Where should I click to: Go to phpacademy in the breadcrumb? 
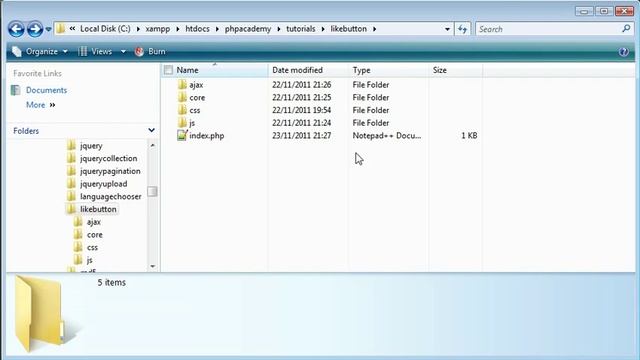(x=248, y=29)
